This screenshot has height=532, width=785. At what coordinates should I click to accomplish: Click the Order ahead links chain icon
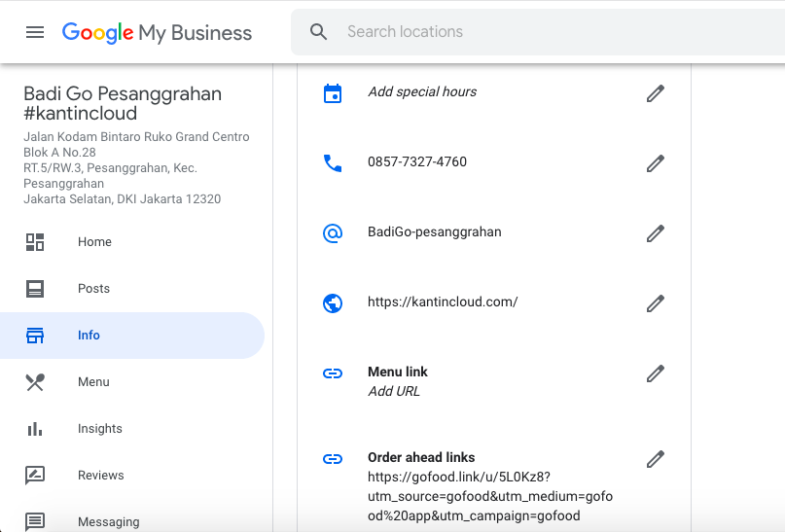pyautogui.click(x=333, y=459)
